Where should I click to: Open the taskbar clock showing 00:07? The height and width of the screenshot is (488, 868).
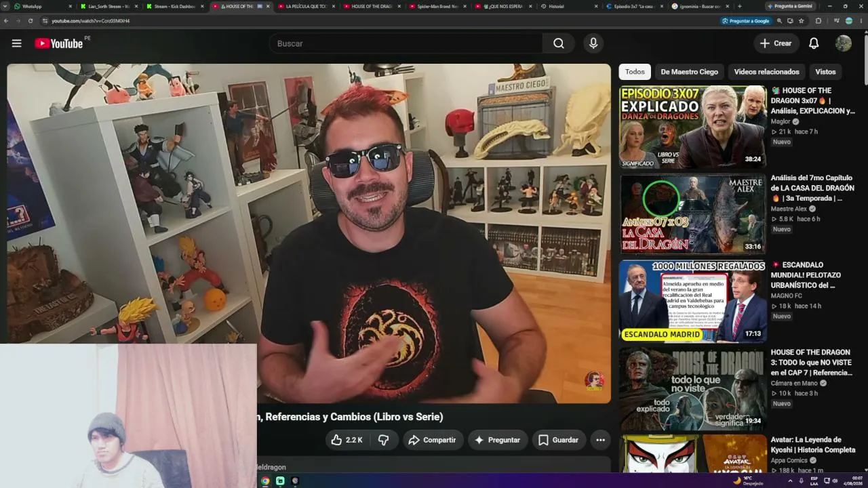point(852,481)
